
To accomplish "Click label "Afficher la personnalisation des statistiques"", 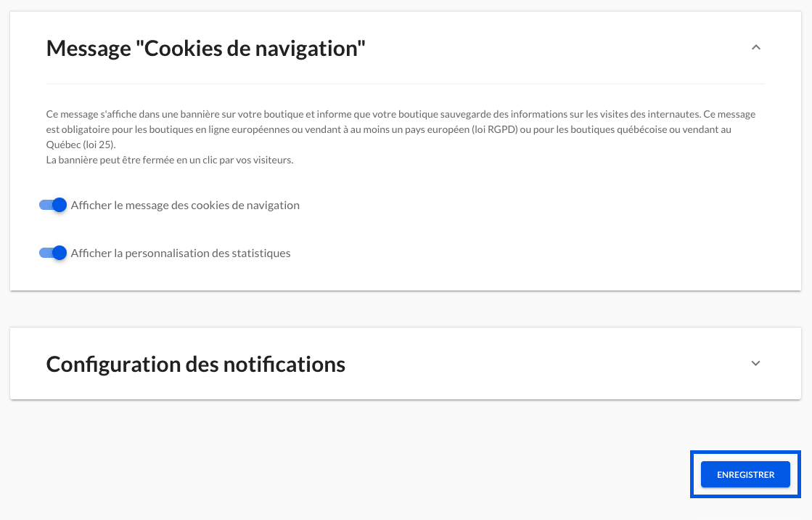I will [x=180, y=253].
